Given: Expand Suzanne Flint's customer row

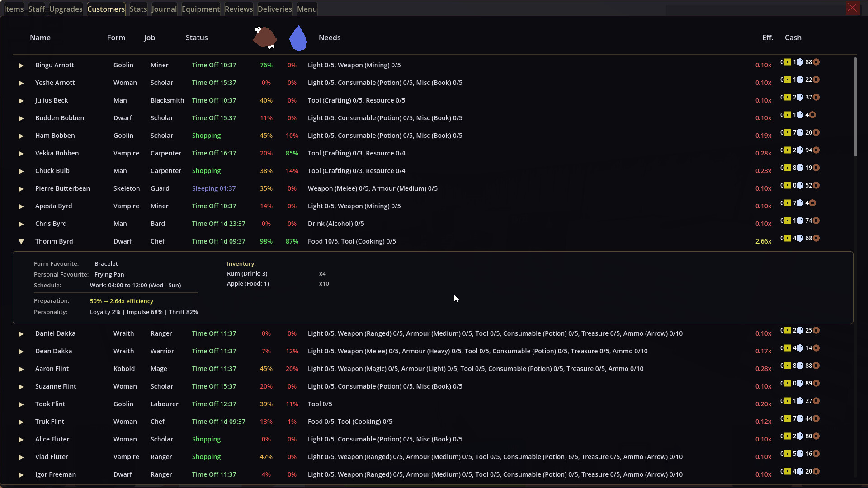Looking at the screenshot, I should click(x=21, y=386).
